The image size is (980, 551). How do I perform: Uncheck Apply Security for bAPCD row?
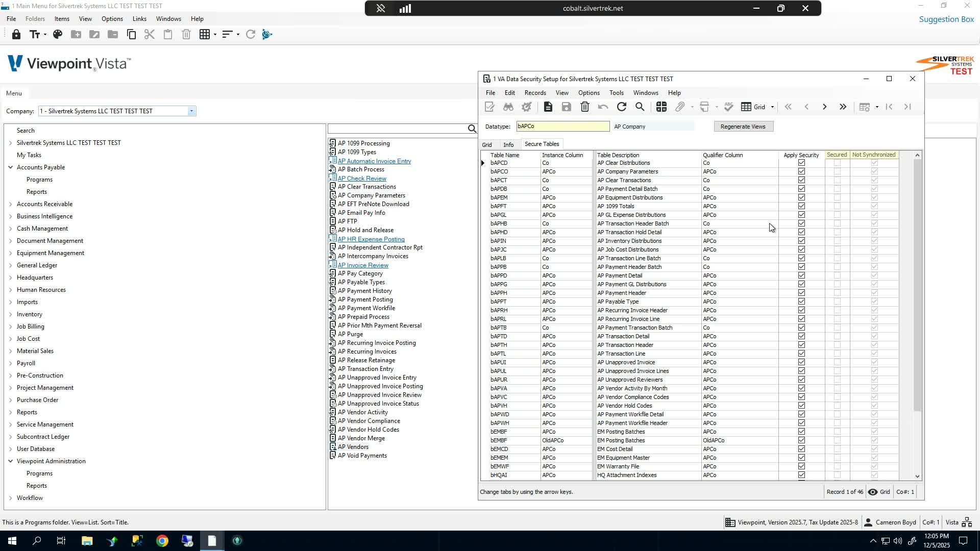[x=801, y=163]
